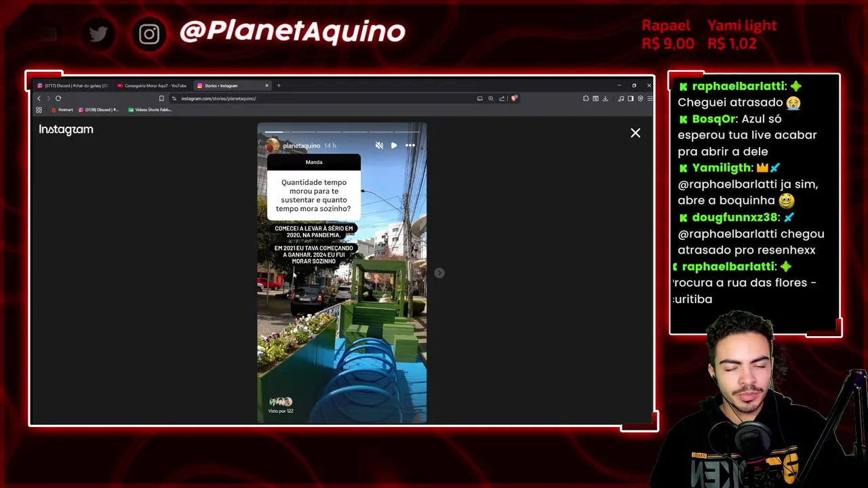Open the browser extensions puzzle icon
Viewport: 868px width, 488px height.
tap(586, 98)
